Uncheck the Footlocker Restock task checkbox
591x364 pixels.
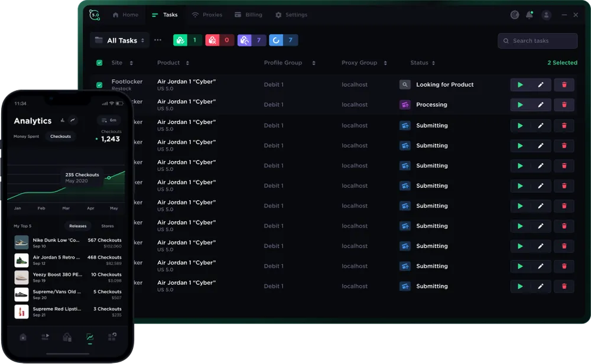click(99, 84)
